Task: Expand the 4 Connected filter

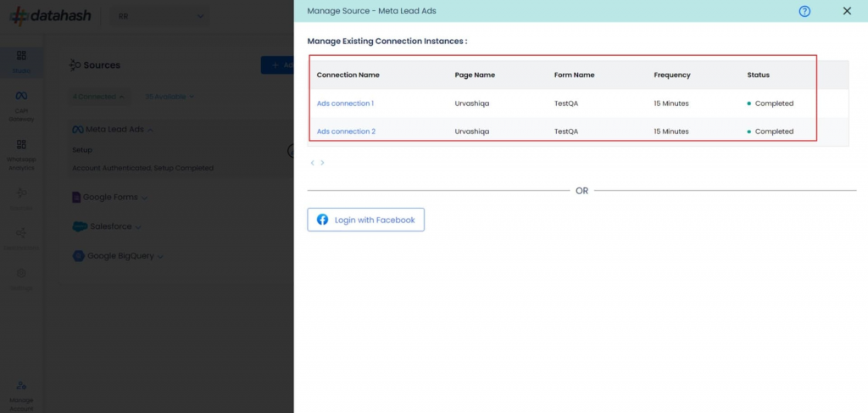Action: click(98, 97)
